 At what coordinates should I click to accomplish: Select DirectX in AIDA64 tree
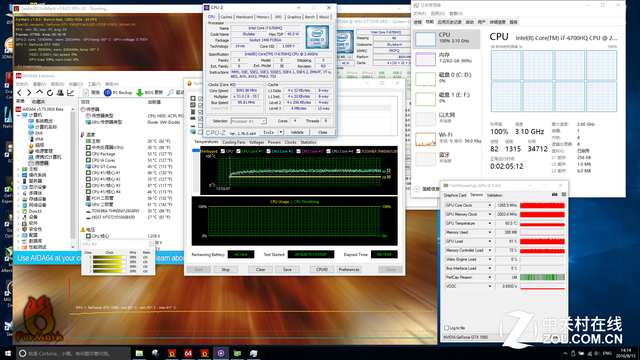(35, 211)
